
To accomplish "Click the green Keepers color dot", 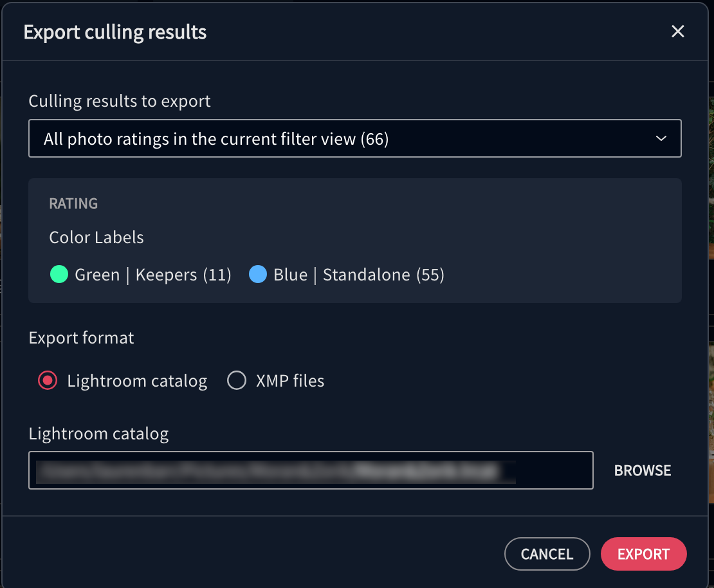I will click(x=59, y=274).
